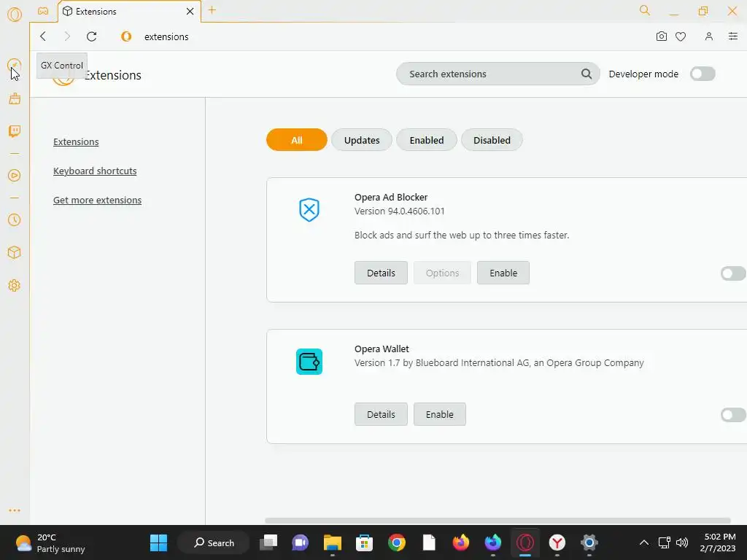Click the search magnifier in Search extensions
Viewport: 747px width, 560px height.
point(587,74)
